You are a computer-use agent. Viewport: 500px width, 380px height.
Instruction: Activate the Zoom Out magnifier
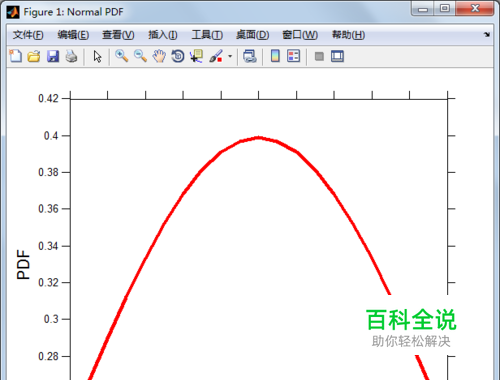pyautogui.click(x=140, y=56)
